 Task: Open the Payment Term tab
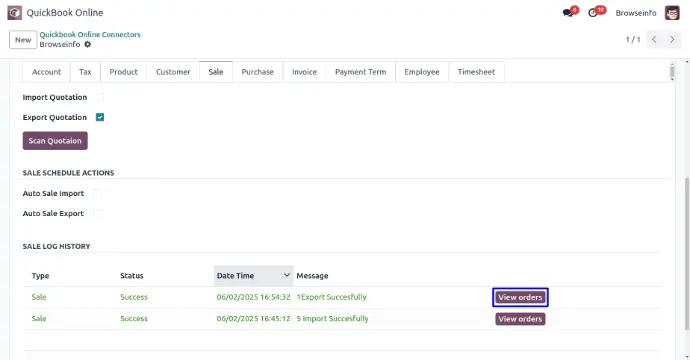(360, 72)
